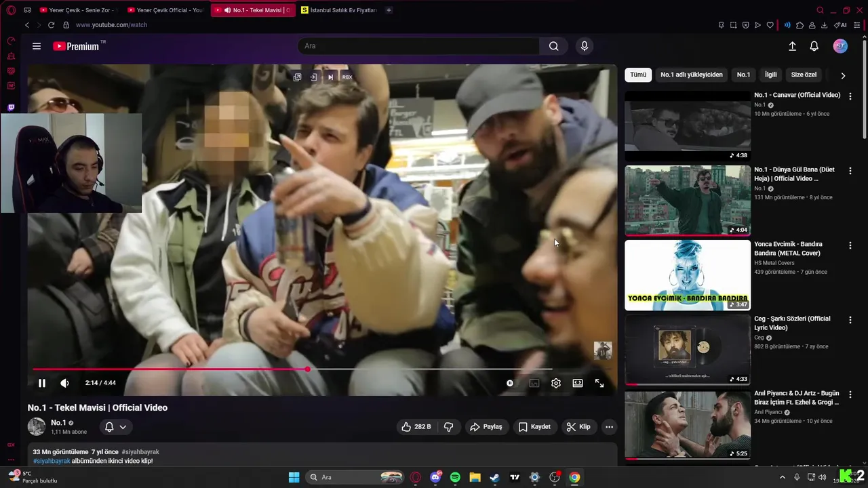Toggle subtitles/captions in the player

click(x=534, y=383)
